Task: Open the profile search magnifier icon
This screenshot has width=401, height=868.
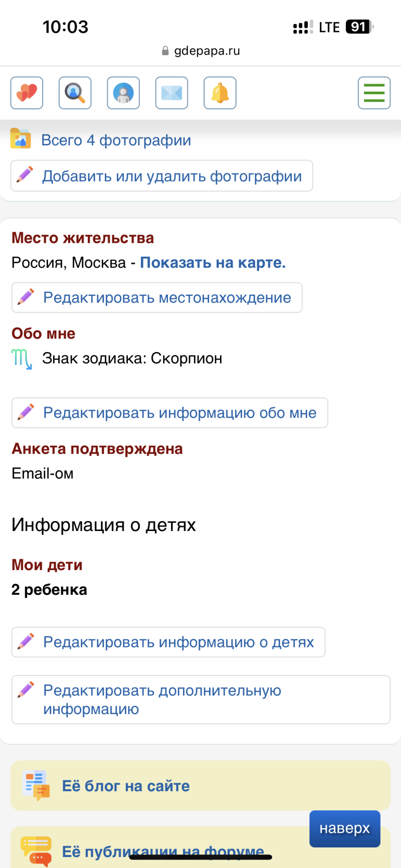Action: (x=75, y=93)
